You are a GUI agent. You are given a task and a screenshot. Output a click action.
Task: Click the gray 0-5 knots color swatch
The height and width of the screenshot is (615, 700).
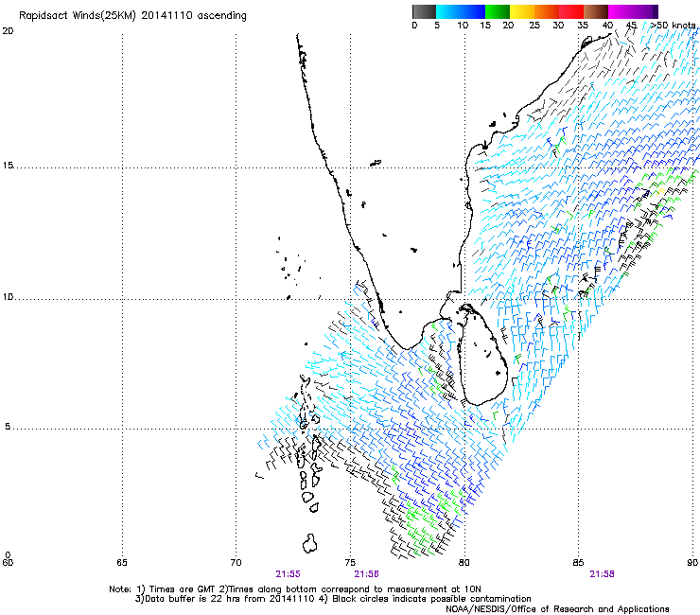[x=424, y=11]
